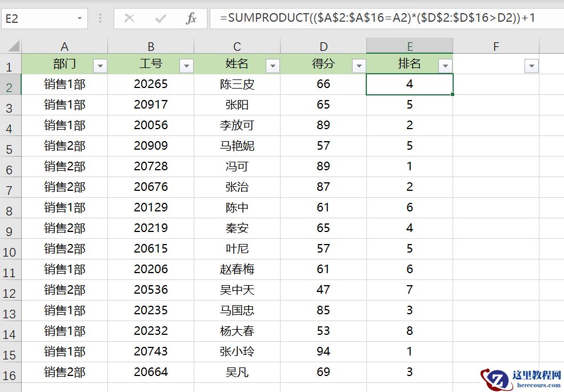Select the cell containing 陈中
Image resolution: width=564 pixels, height=392 pixels.
[237, 207]
